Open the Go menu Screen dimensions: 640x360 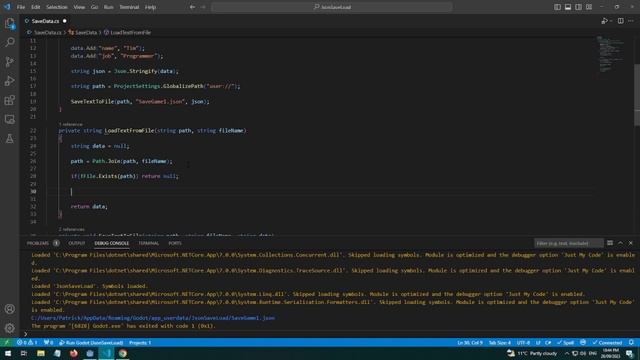(x=94, y=7)
